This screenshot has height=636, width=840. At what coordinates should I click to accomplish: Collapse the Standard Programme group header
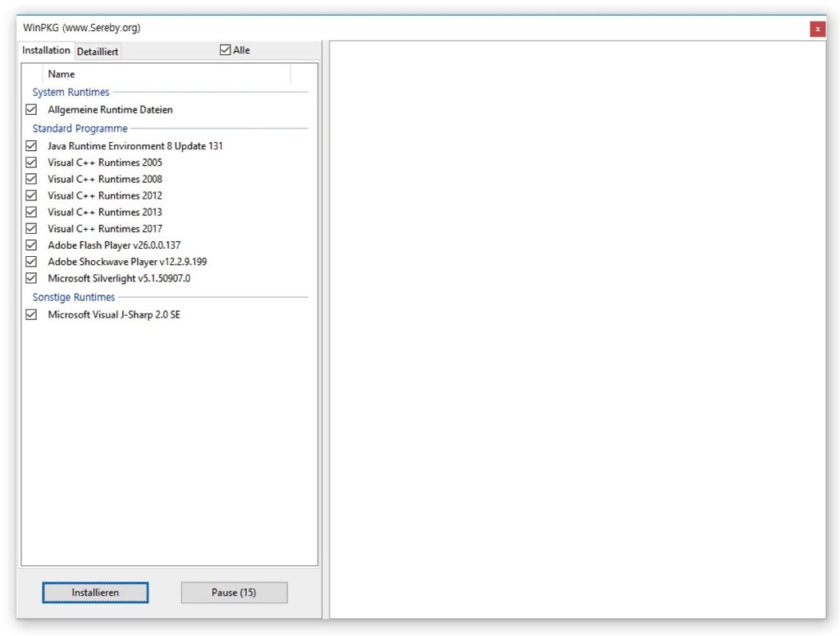pyautogui.click(x=80, y=129)
